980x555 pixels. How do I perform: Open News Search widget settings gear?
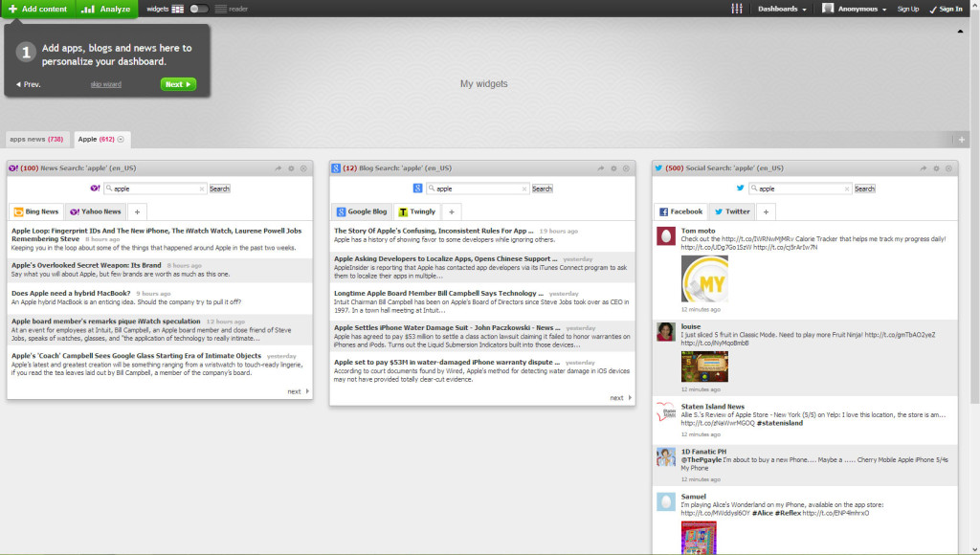click(291, 168)
